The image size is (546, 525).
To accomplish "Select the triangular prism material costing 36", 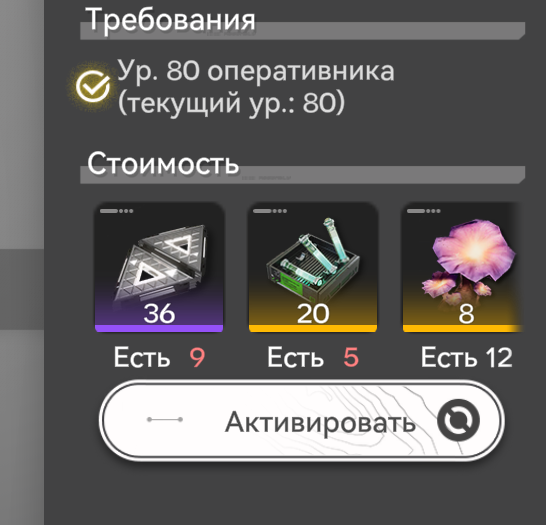I will [x=159, y=267].
